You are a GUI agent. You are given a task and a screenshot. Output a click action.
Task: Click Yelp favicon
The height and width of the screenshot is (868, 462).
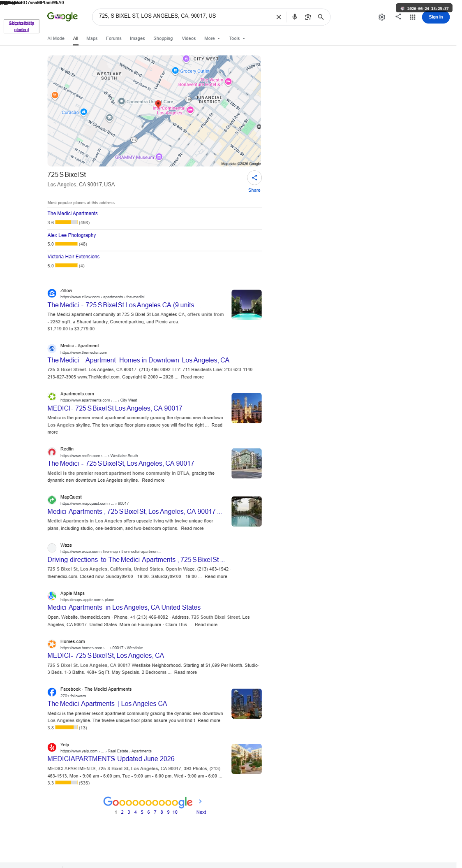pos(52,747)
